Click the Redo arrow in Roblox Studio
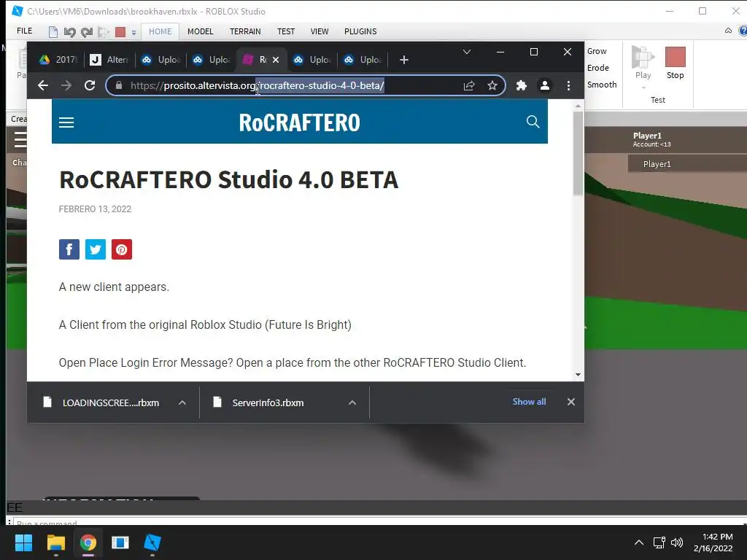 (x=86, y=32)
